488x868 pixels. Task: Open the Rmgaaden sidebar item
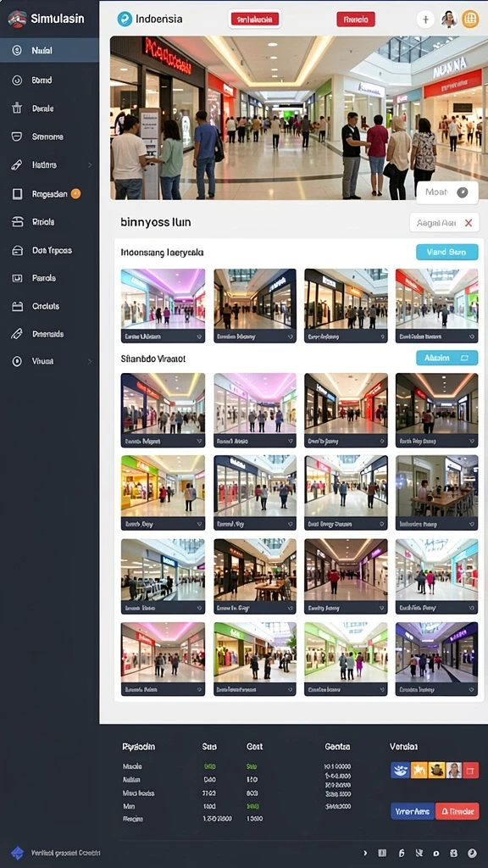(x=49, y=194)
